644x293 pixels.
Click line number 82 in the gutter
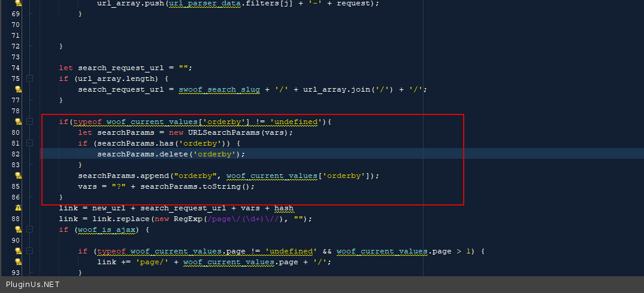(16, 154)
